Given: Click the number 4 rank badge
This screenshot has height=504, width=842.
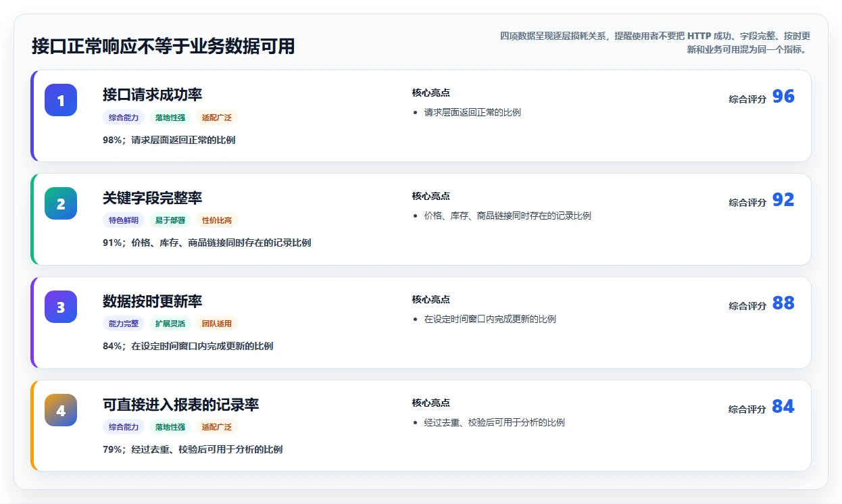Looking at the screenshot, I should point(61,410).
